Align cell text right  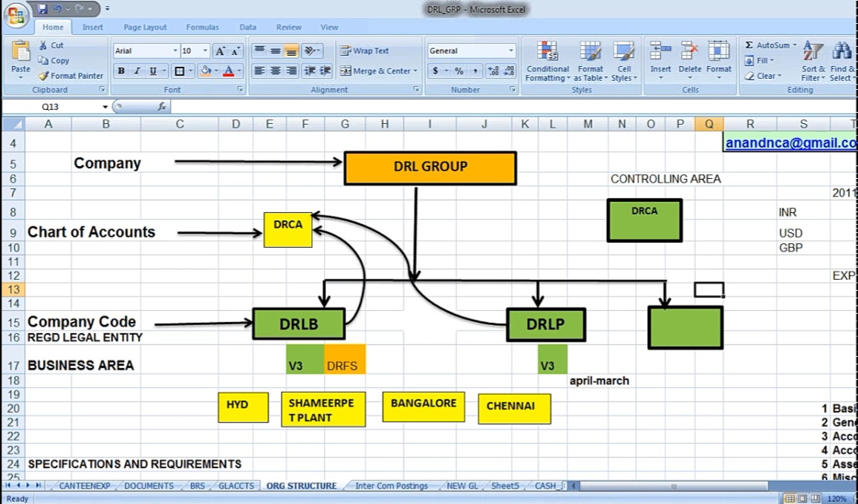[291, 71]
